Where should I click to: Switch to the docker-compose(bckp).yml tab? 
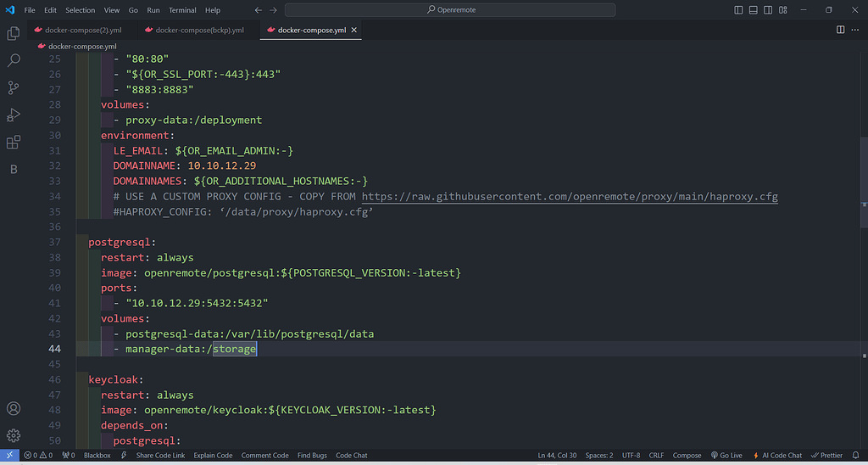pos(199,30)
